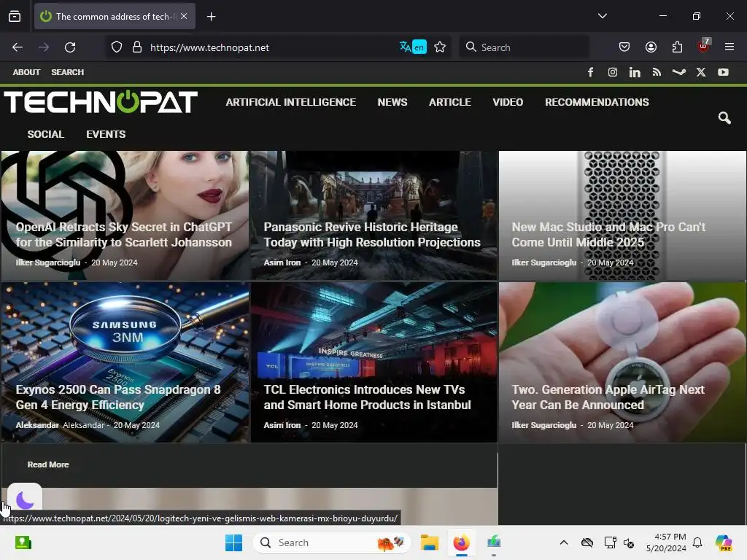Click the ABOUT link

(26, 72)
